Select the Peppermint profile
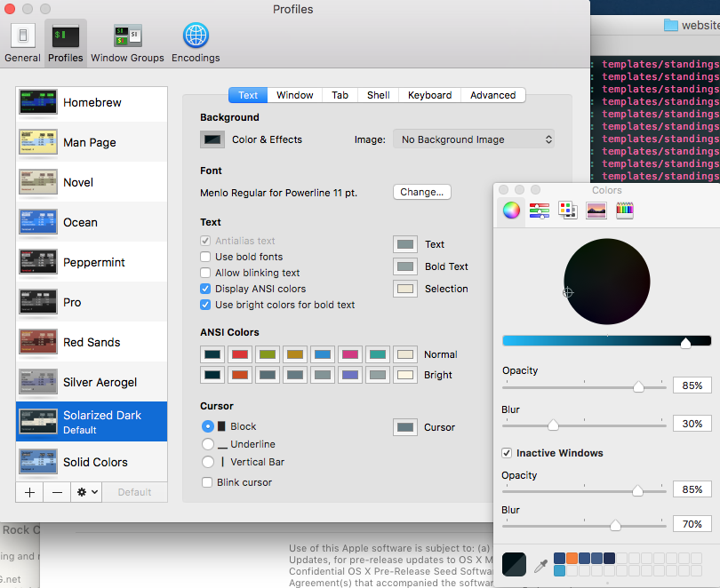 [92, 262]
